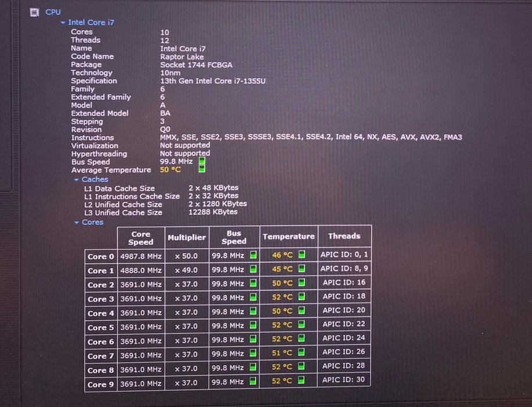This screenshot has width=532, height=407.
Task: Click the CPU chip icon
Action: click(34, 13)
